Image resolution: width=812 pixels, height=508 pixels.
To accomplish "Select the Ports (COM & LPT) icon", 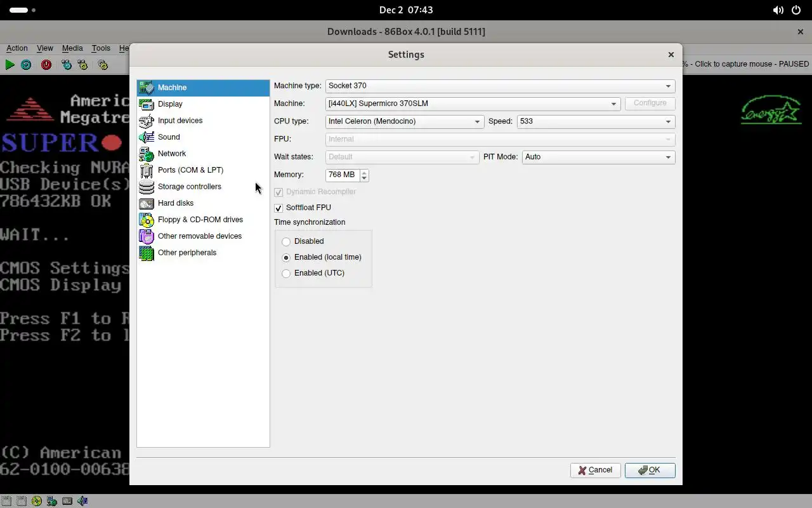I will [147, 170].
